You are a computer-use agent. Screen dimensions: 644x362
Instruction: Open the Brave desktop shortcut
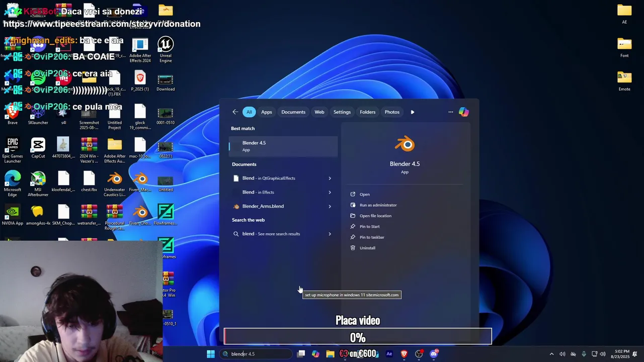point(13,115)
